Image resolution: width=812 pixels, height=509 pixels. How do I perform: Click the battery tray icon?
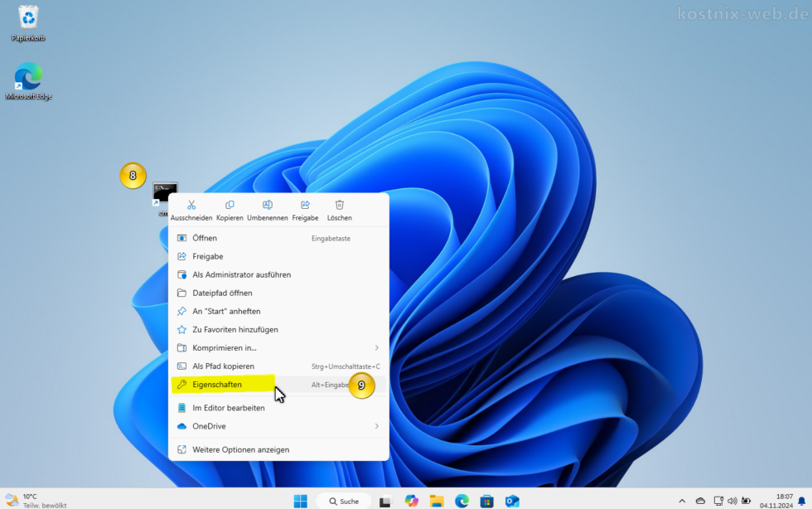[746, 501]
